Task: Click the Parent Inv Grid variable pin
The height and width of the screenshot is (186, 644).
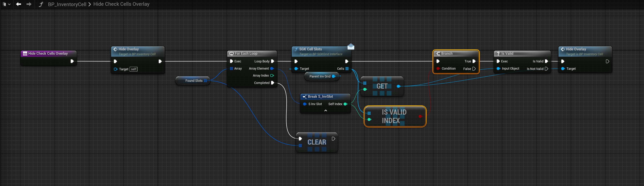Action: pos(333,76)
